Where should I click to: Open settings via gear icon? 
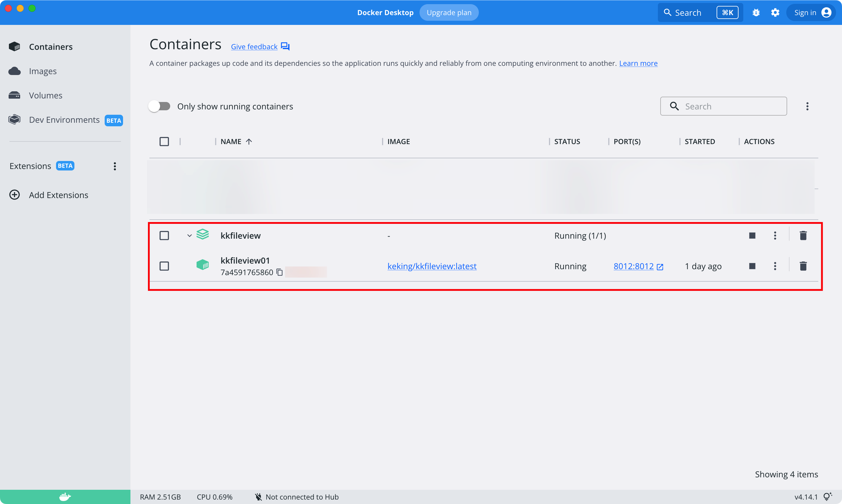click(x=775, y=12)
